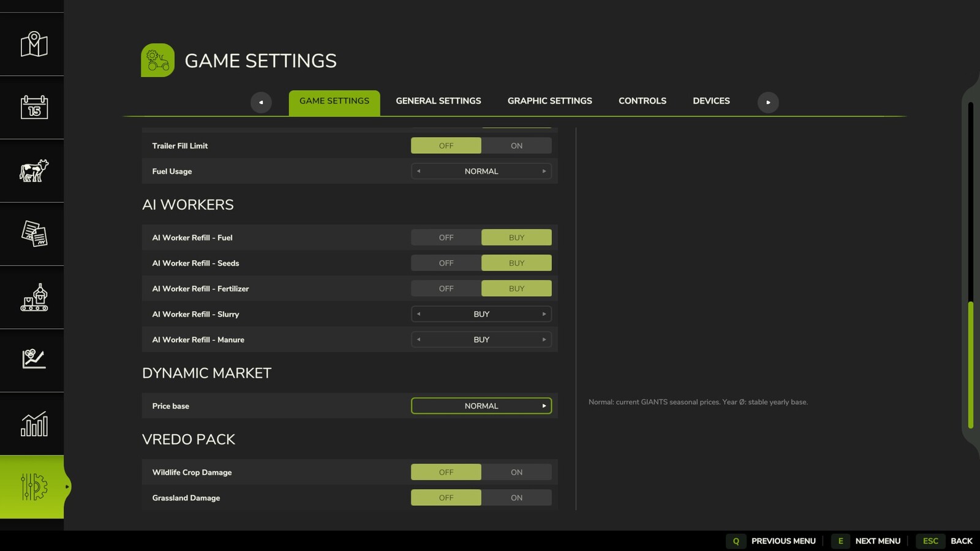980x551 pixels.
Task: Select the Trailer Fill Limit label
Action: click(x=180, y=146)
